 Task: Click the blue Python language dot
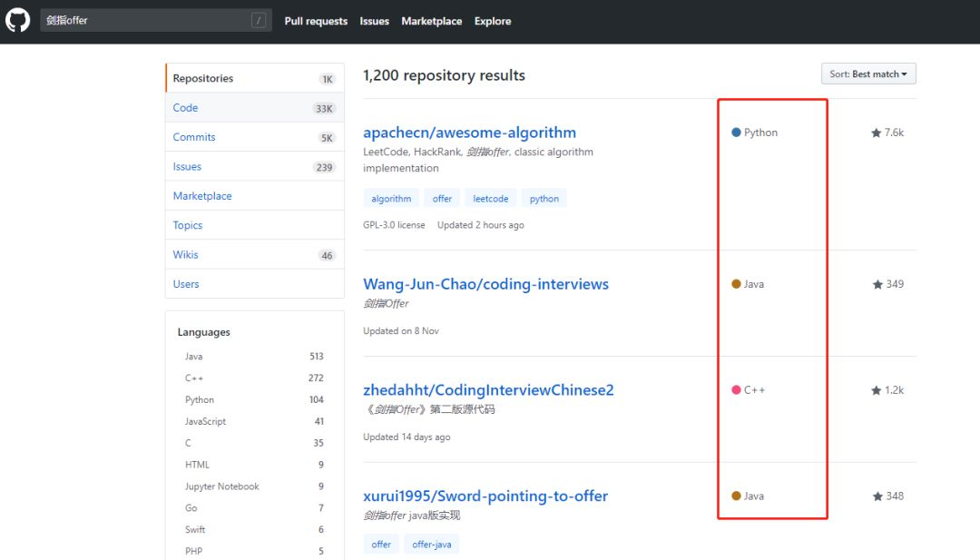(736, 133)
